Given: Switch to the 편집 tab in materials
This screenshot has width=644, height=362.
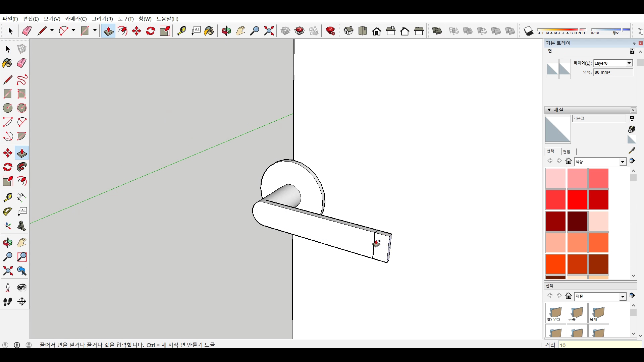Looking at the screenshot, I should pos(567,152).
